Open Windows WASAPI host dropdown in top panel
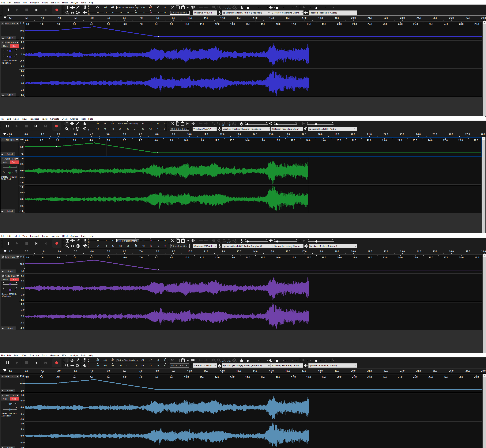 (x=205, y=13)
